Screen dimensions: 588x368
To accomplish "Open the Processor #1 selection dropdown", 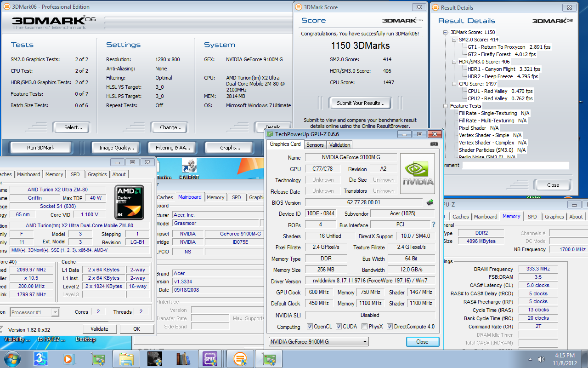I will point(35,312).
